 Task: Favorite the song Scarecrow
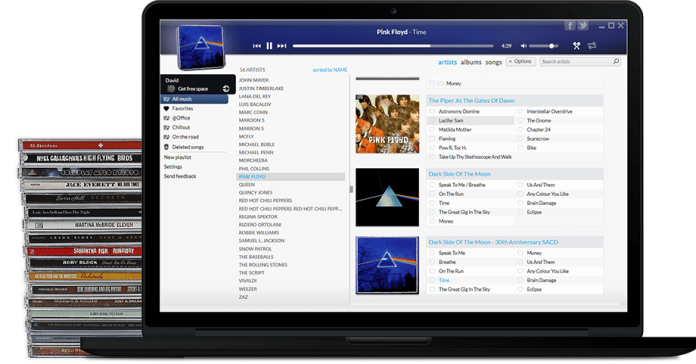[x=520, y=138]
